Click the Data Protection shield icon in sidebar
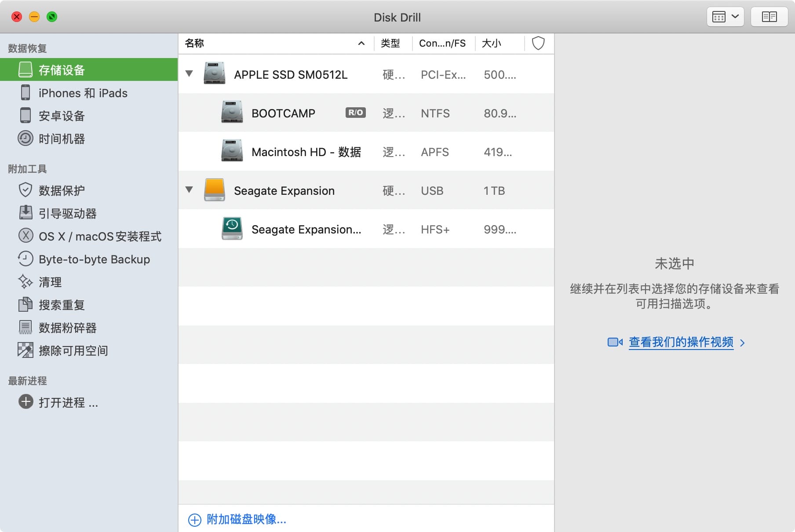The width and height of the screenshot is (795, 532). click(x=26, y=190)
